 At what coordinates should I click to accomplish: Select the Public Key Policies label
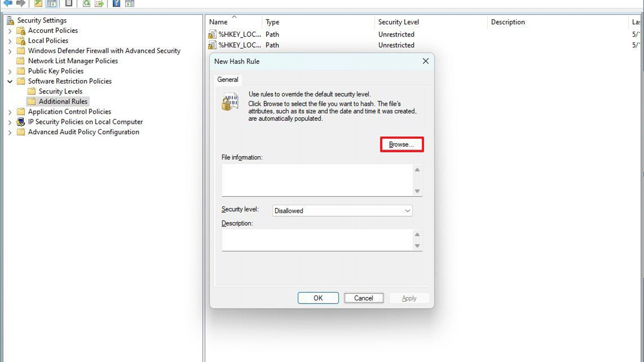pyautogui.click(x=56, y=71)
